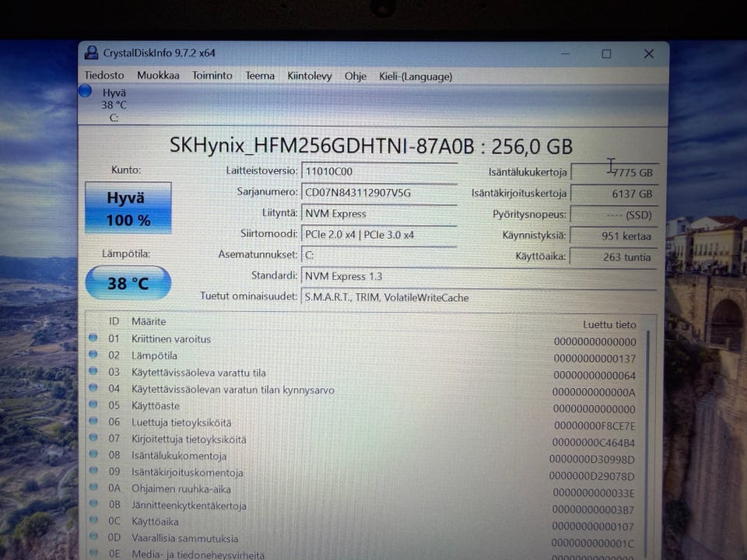Select Käytettävissäoleva varattu tila row
747x560 pixels.
pyautogui.click(x=364, y=373)
